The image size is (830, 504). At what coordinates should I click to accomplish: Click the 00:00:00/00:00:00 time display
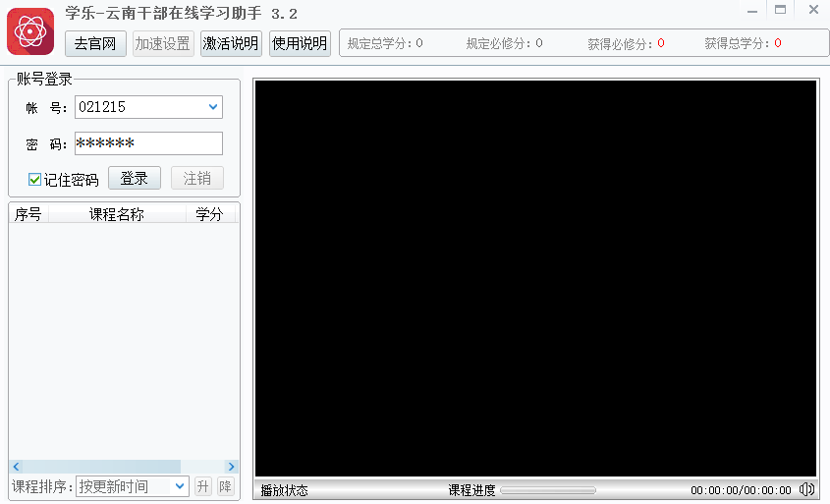coord(741,490)
